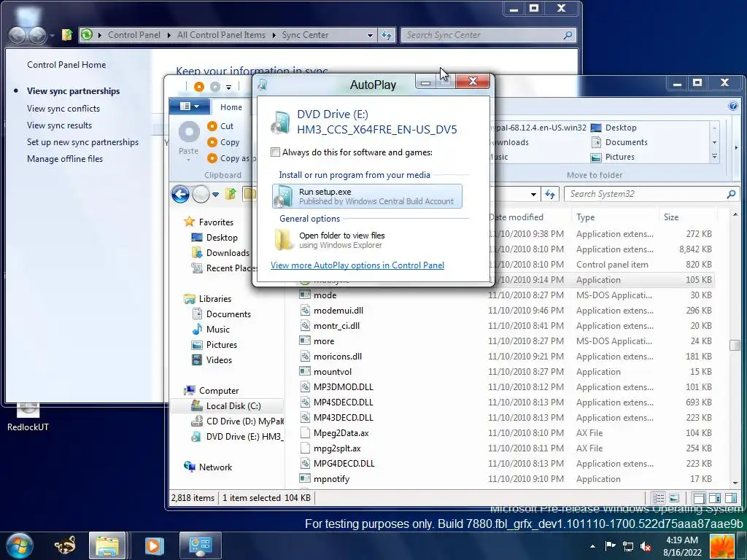
Task: Select Computer in navigation pane
Action: [212, 391]
